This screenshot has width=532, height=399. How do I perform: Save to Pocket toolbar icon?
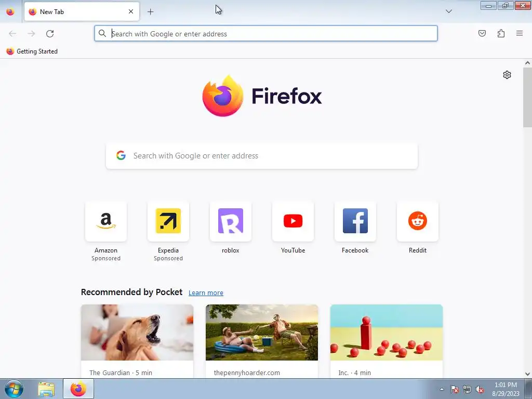482,33
